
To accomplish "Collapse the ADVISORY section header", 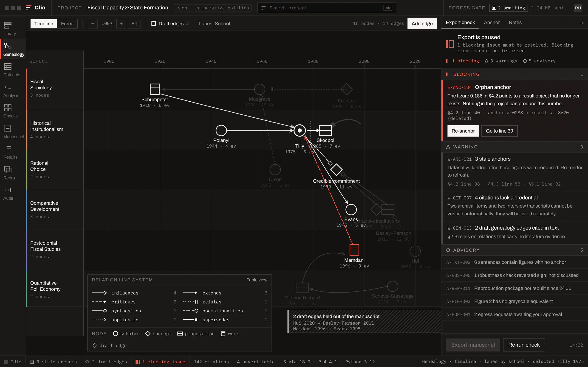I will tap(514, 250).
